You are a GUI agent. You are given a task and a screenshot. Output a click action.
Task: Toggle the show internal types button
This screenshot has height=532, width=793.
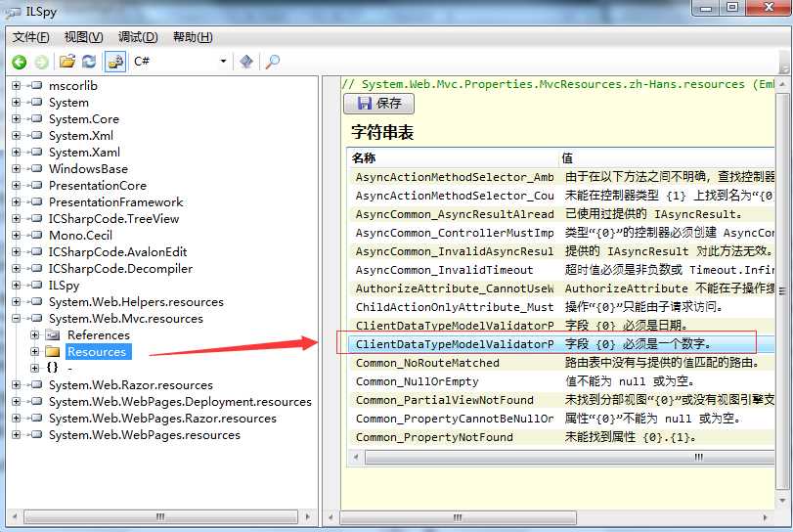tap(115, 62)
